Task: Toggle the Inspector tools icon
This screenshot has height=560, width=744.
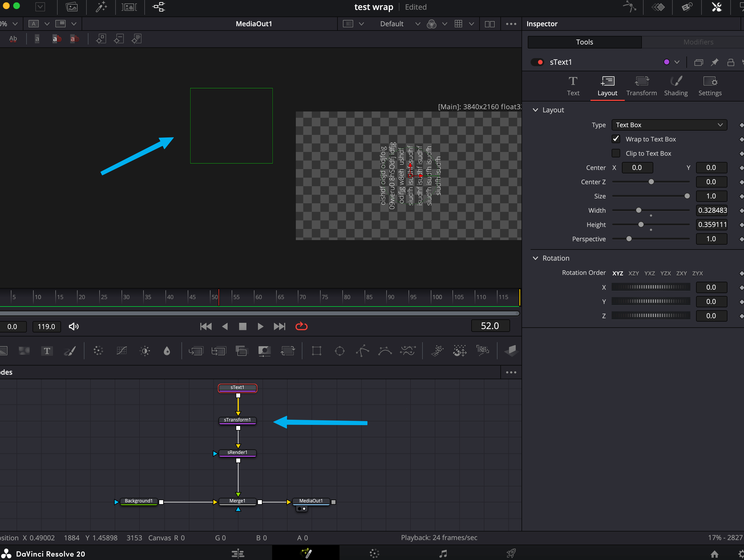Action: click(716, 7)
